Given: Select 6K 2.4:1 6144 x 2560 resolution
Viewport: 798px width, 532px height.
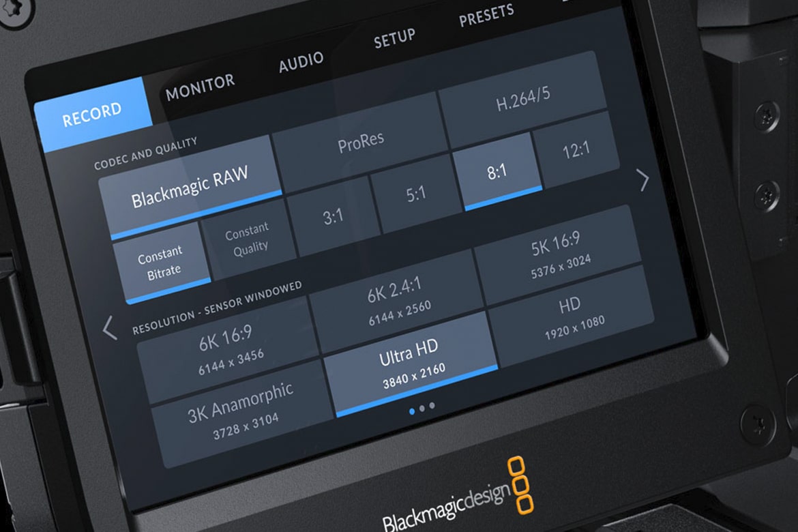Looking at the screenshot, I should pyautogui.click(x=396, y=300).
